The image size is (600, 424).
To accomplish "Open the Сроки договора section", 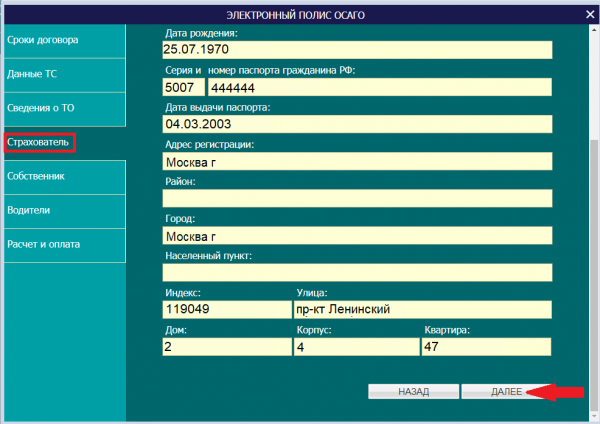I will (65, 41).
